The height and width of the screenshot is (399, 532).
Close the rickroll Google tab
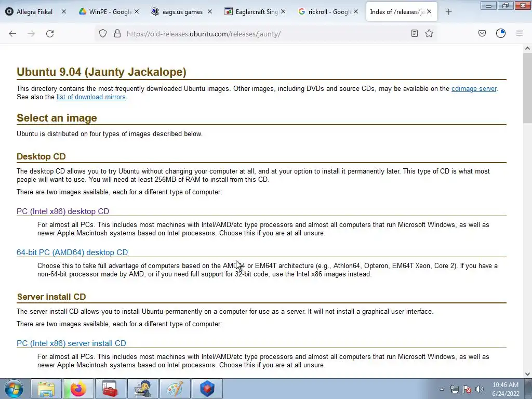(356, 11)
